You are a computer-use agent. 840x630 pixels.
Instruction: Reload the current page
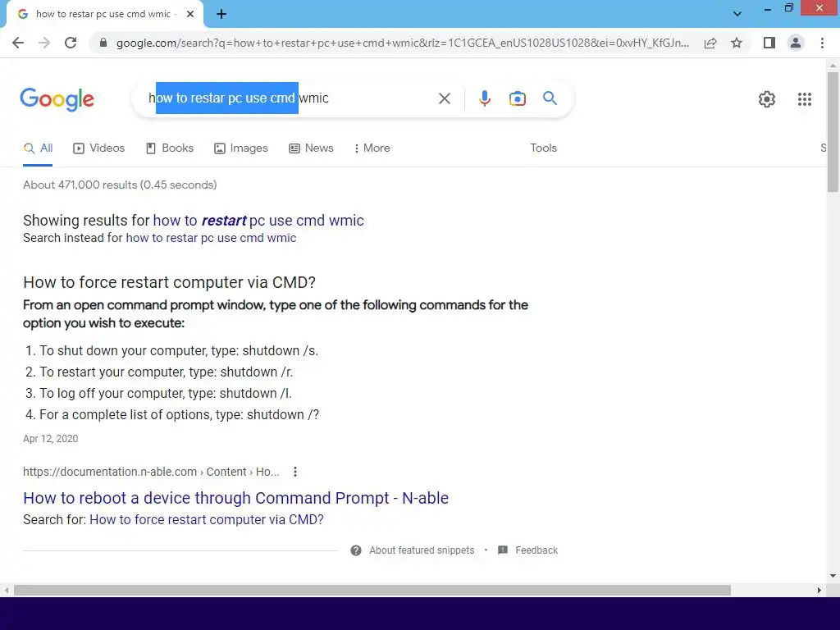(71, 43)
